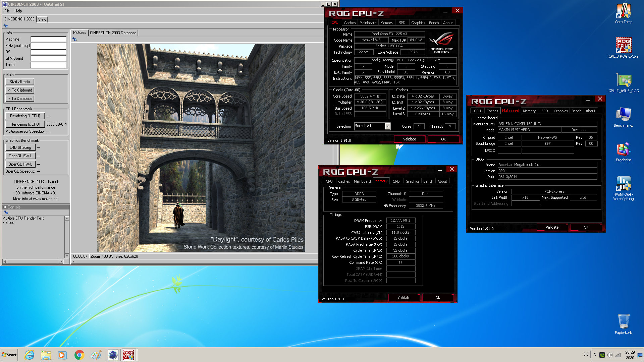
Task: Click Validate in CPU-Z Mainboard window
Action: [552, 227]
